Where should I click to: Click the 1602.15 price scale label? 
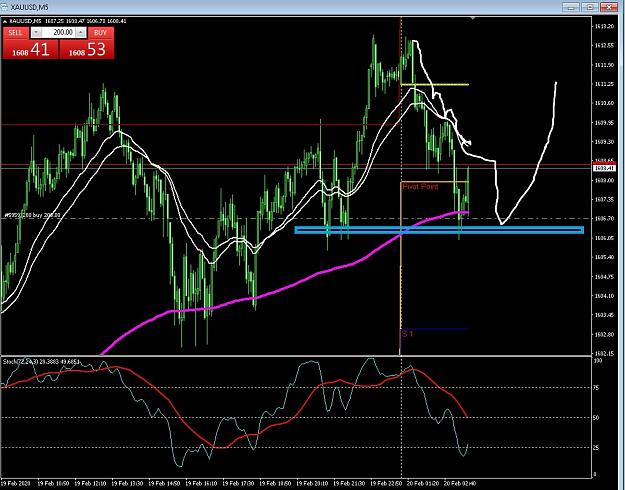click(x=604, y=353)
